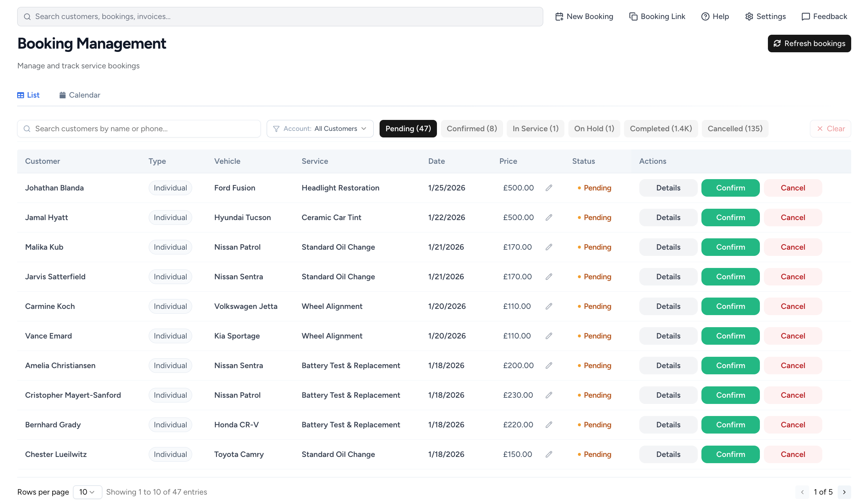Toggle the On Hold (1) filter
This screenshot has height=503, width=868.
tap(594, 129)
